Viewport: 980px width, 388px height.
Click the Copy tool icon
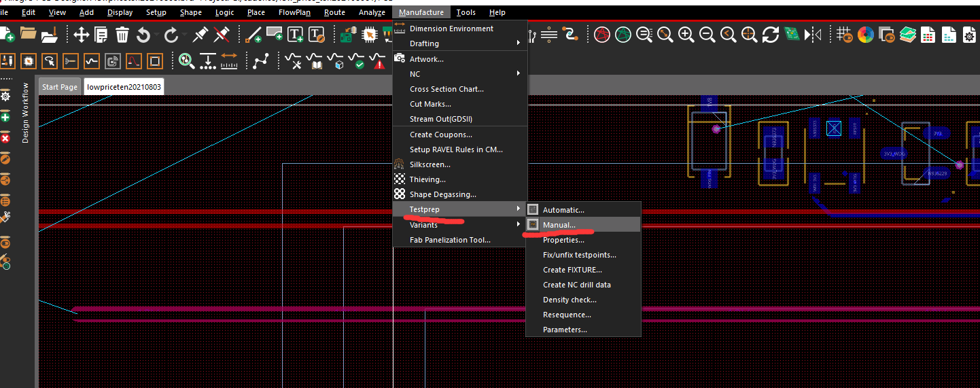[101, 35]
